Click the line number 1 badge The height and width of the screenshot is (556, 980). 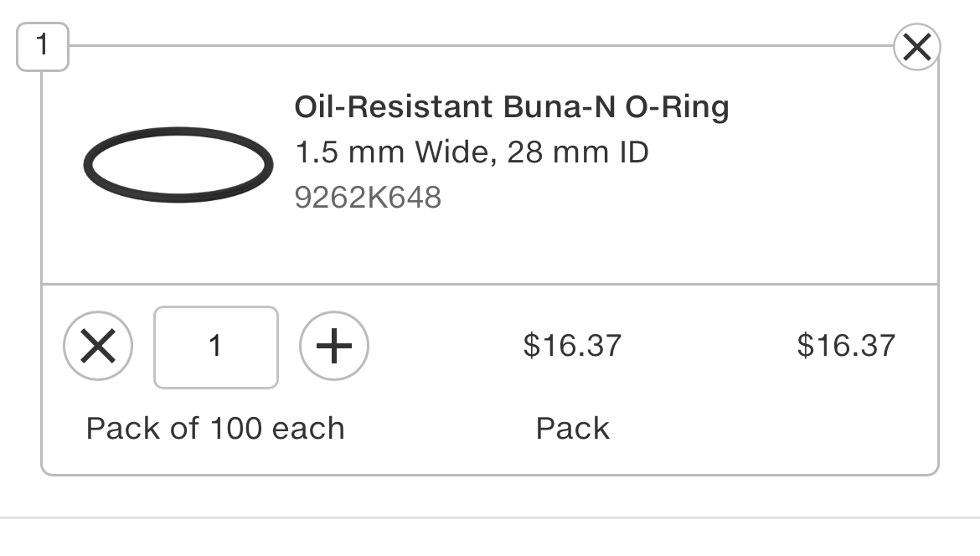coord(43,46)
